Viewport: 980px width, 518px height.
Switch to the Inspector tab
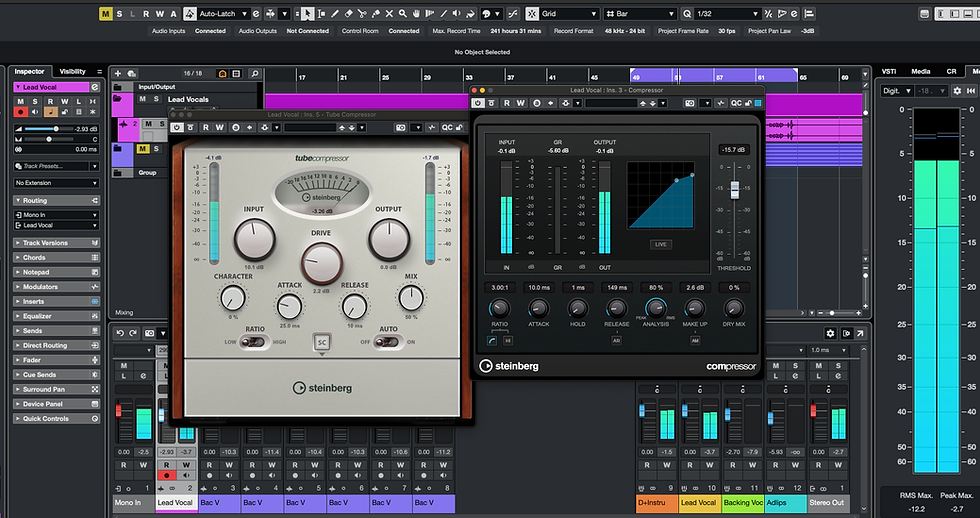29,72
